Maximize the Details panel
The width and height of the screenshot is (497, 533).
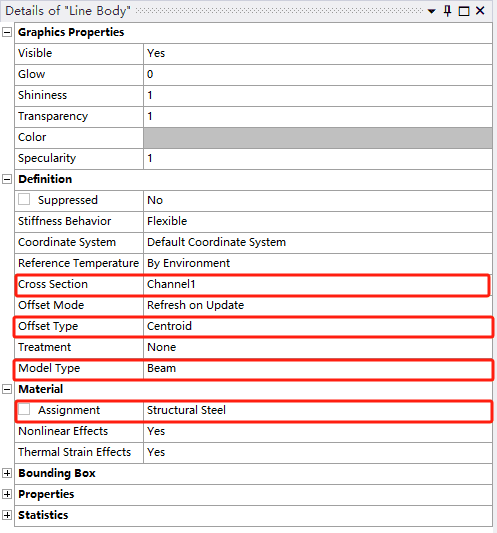pyautogui.click(x=464, y=11)
